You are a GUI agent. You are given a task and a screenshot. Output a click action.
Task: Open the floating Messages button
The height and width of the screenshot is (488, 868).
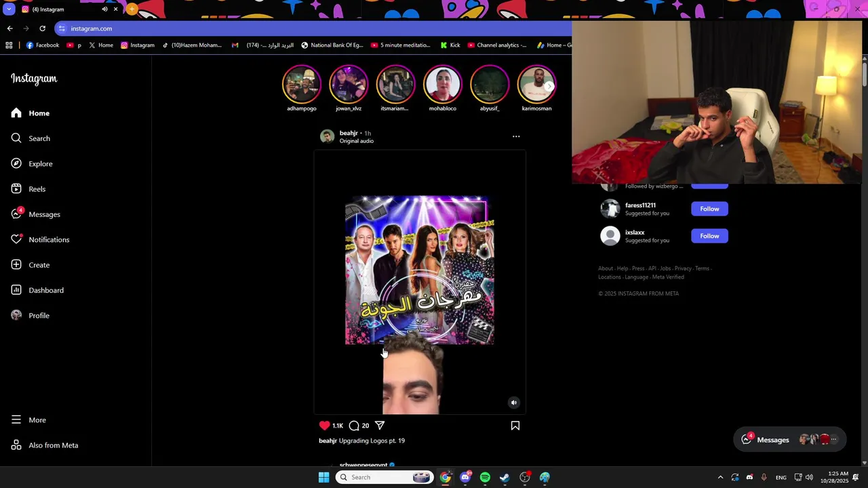click(x=790, y=440)
